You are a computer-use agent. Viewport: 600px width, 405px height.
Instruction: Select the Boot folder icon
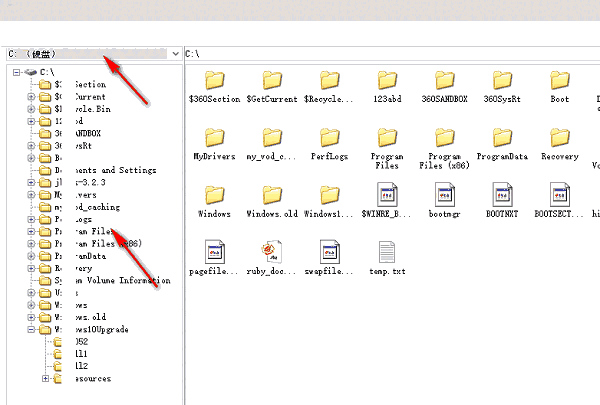(559, 80)
